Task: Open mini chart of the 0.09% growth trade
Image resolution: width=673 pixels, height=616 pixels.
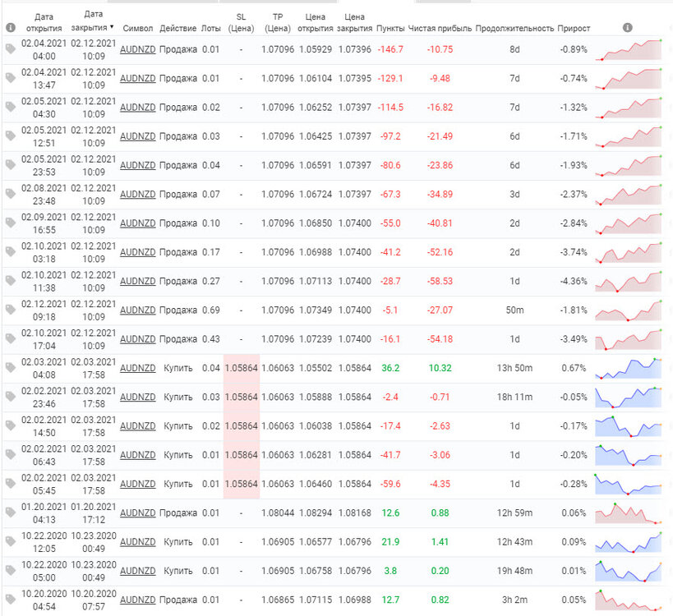Action: pyautogui.click(x=629, y=542)
